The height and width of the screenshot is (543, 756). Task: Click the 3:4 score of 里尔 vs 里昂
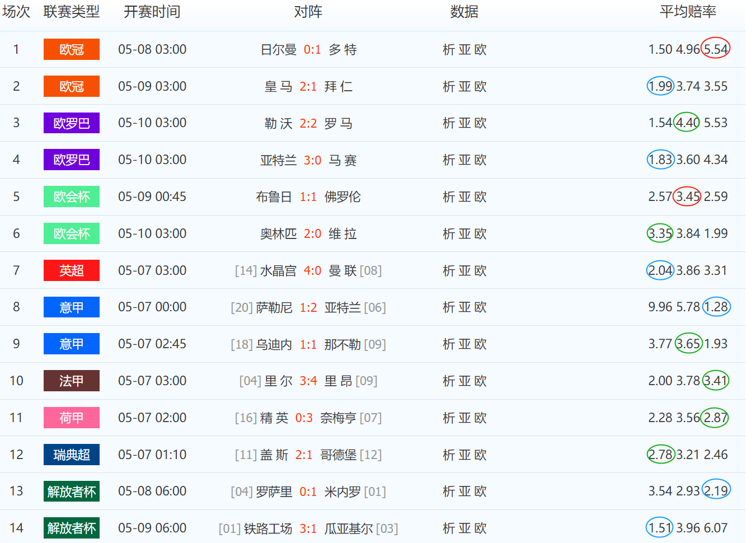click(x=308, y=381)
